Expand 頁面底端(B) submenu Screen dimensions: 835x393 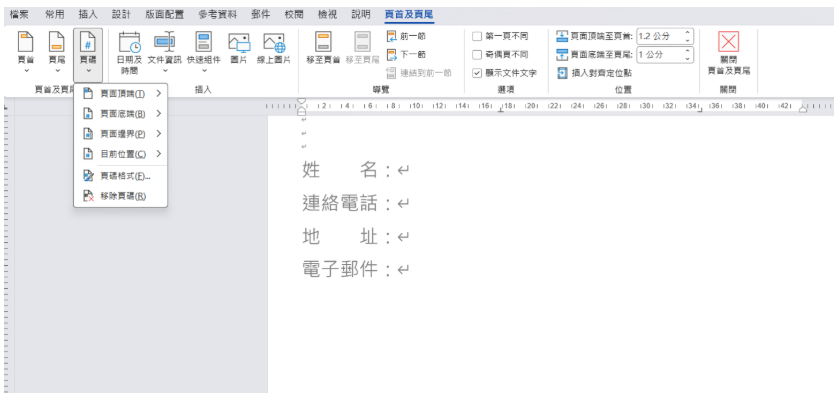tap(121, 113)
